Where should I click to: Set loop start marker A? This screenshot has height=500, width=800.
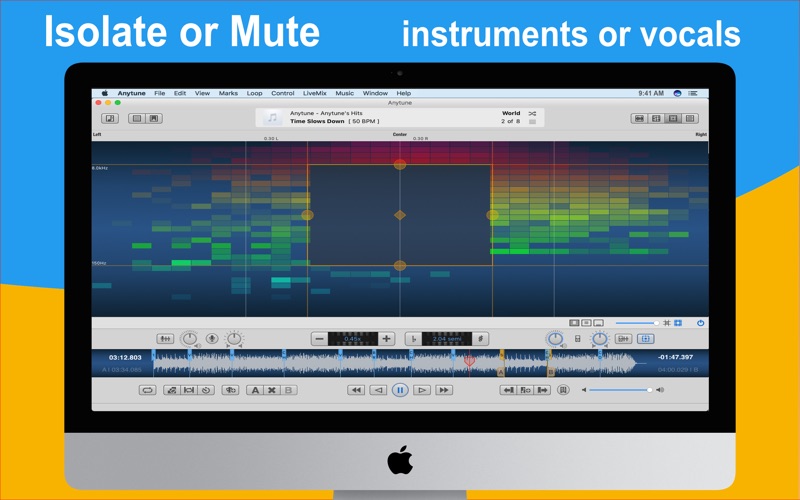255,390
